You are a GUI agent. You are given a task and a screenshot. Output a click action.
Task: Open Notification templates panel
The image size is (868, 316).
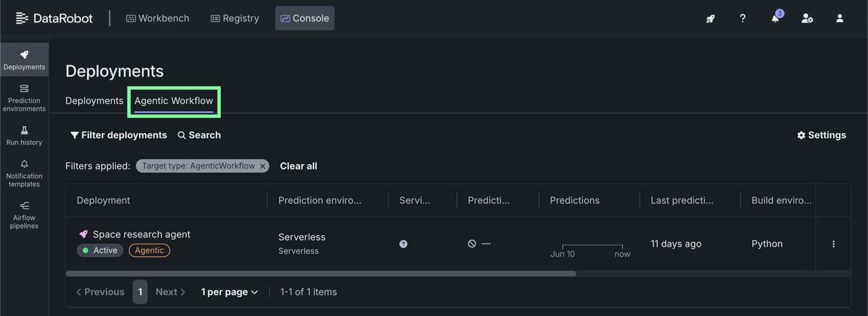point(24,173)
